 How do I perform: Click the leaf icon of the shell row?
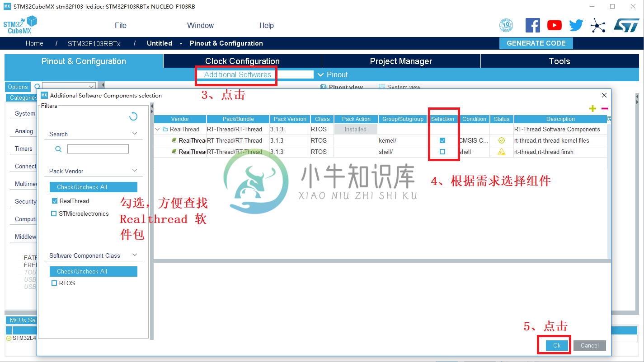174,152
